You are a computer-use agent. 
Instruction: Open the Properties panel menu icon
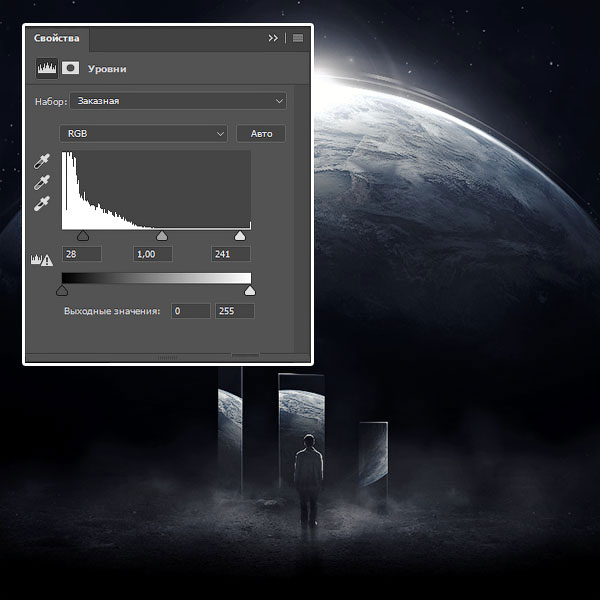tap(298, 38)
